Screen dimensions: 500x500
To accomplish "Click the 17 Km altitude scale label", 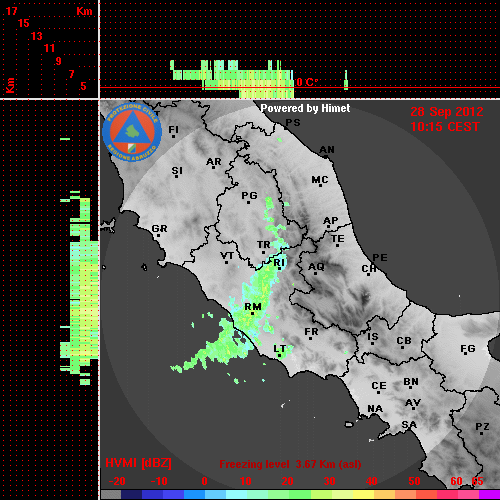I will pyautogui.click(x=11, y=11).
